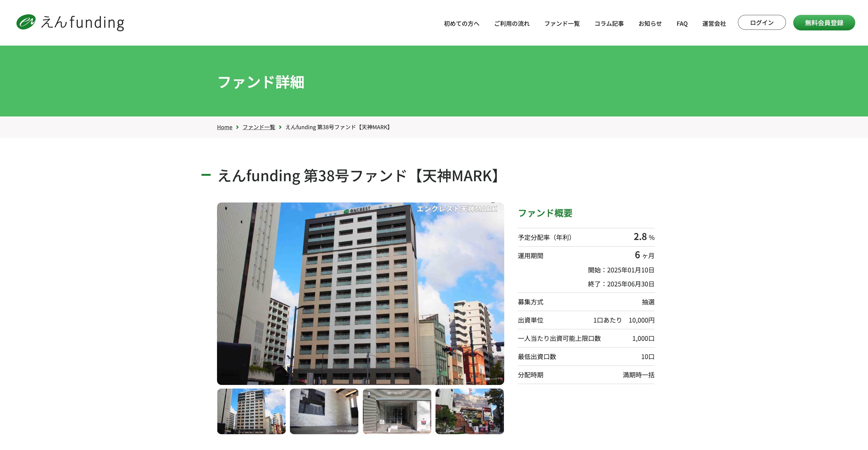The image size is (868, 450).
Task: Follow the Home breadcrumb link
Action: tap(224, 127)
